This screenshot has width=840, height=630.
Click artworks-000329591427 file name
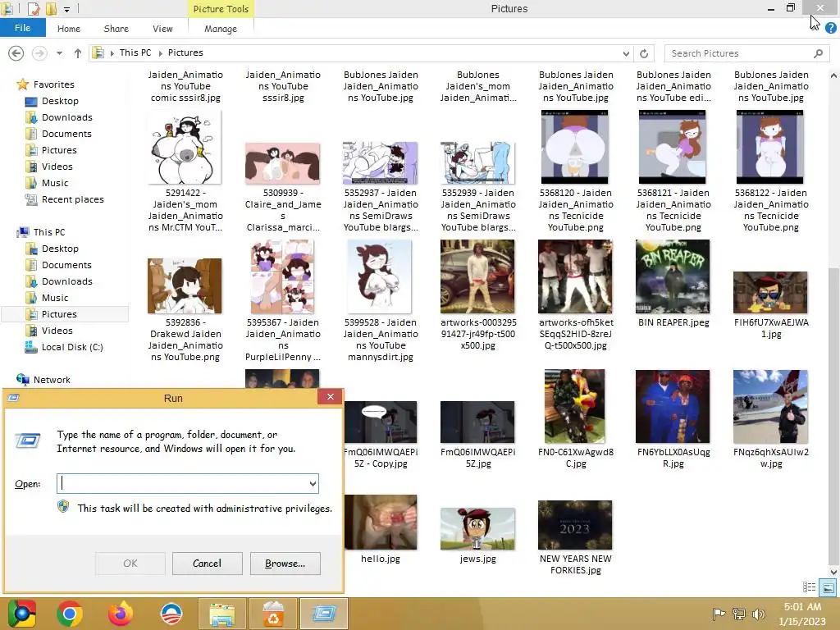478,334
